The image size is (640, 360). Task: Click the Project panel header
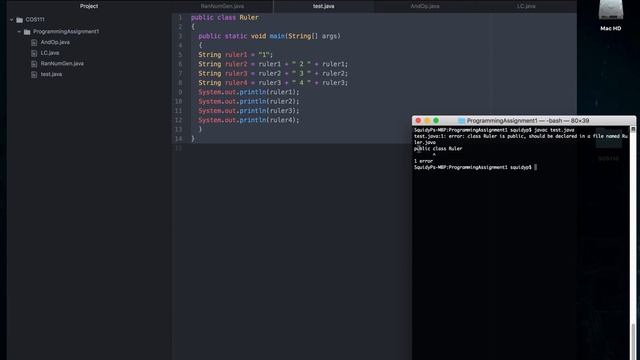coord(89,6)
